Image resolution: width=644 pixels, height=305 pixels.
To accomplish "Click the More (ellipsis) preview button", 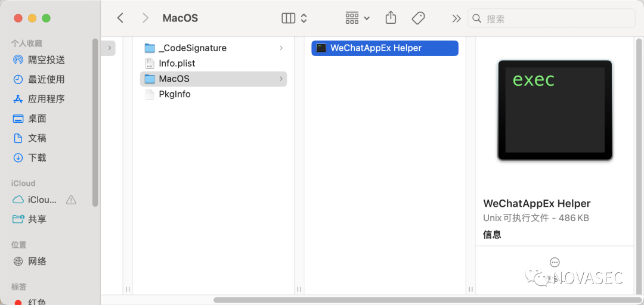I will point(555,262).
